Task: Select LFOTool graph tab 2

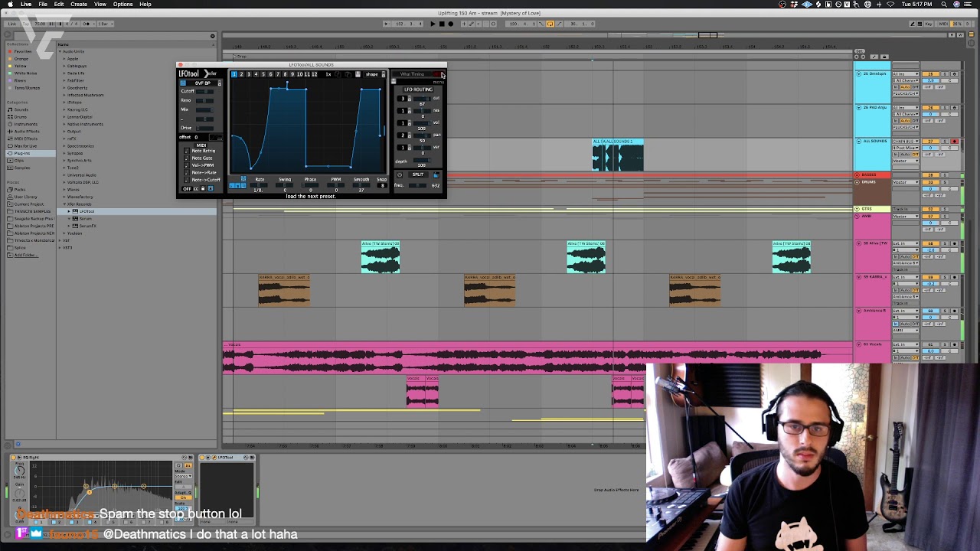Action: click(x=241, y=74)
